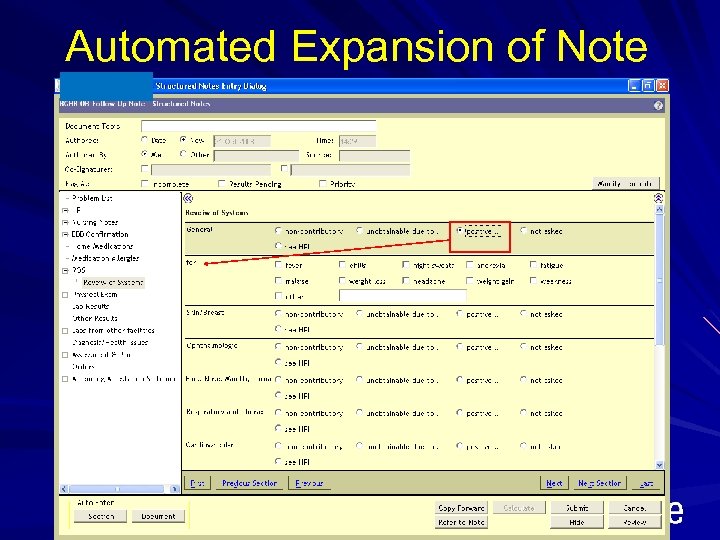Check the weakness checkbox

click(533, 280)
